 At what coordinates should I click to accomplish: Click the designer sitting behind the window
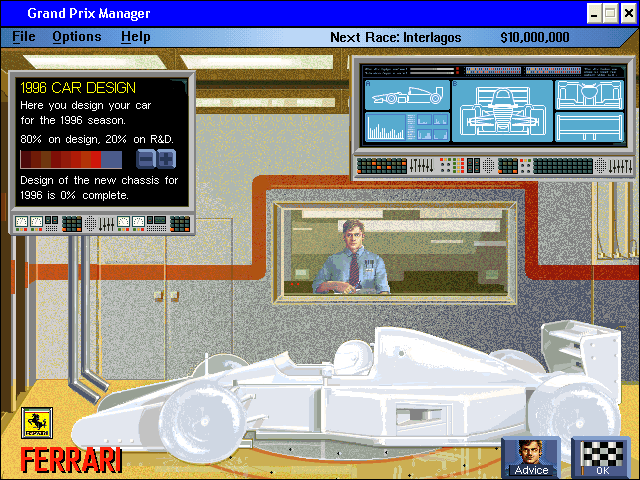pos(351,258)
